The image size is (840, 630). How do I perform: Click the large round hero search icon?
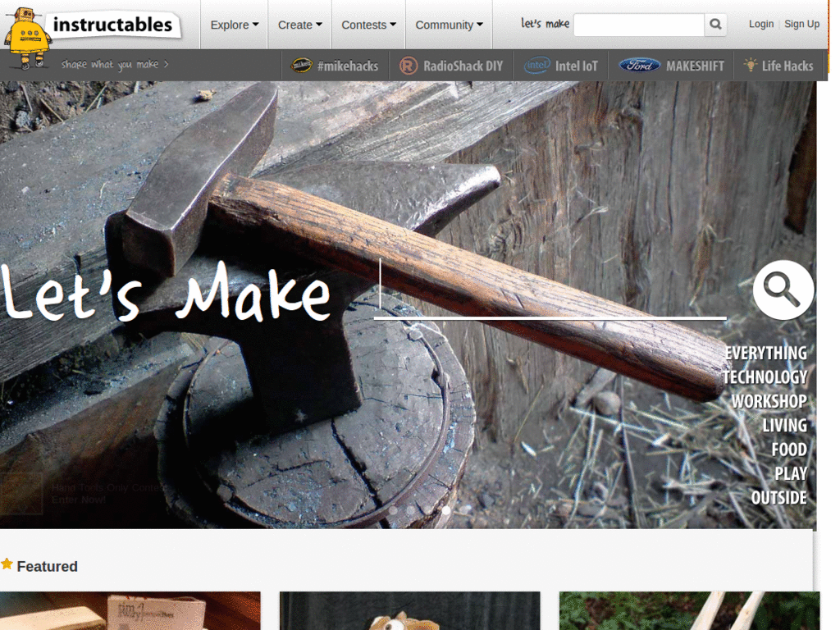pyautogui.click(x=783, y=290)
